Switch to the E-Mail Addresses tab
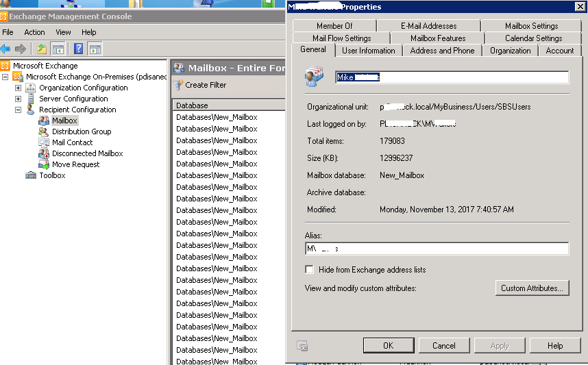 click(x=428, y=26)
